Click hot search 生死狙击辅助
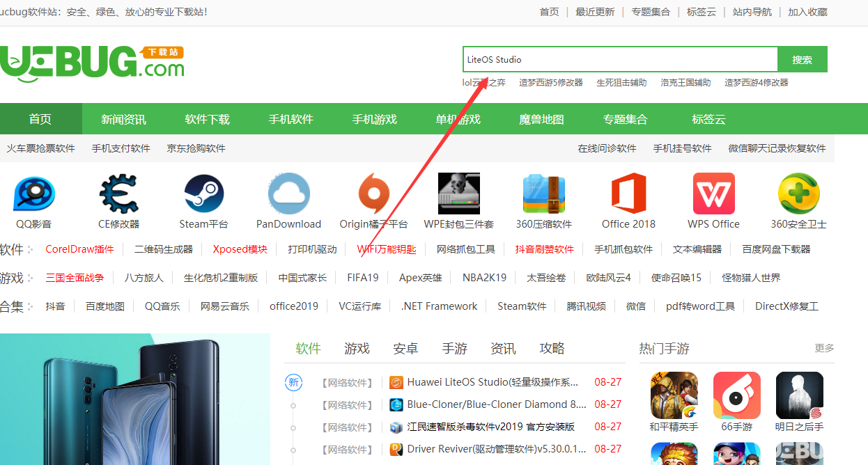This screenshot has width=868, height=465. tap(622, 82)
